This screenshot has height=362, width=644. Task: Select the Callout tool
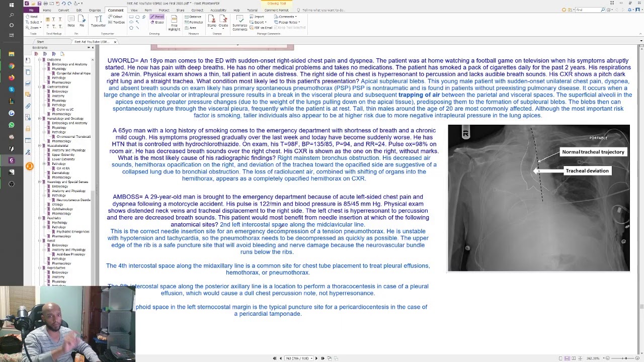click(115, 17)
